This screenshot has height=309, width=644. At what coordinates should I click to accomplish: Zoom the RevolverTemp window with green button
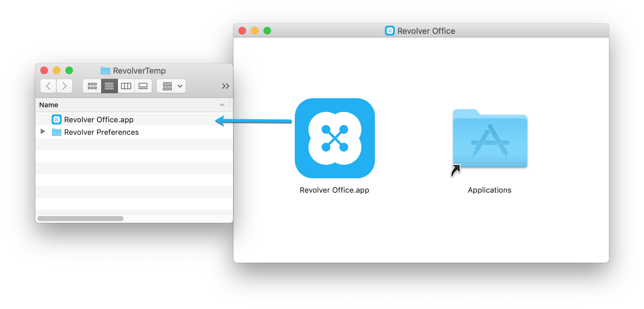coord(69,70)
